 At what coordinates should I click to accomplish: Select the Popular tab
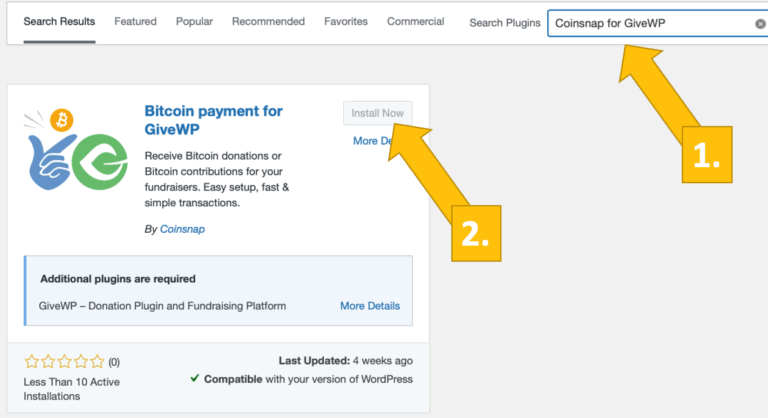tap(195, 21)
